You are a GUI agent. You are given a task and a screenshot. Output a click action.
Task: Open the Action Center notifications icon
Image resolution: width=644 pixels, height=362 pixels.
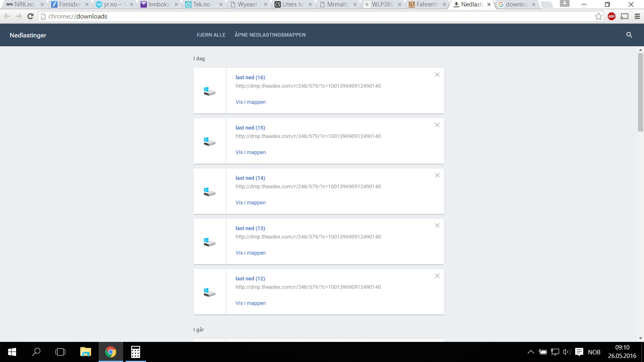[x=579, y=352]
